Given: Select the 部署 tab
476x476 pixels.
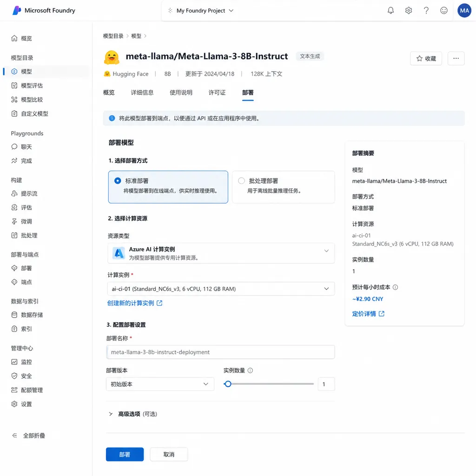Looking at the screenshot, I should point(248,93).
